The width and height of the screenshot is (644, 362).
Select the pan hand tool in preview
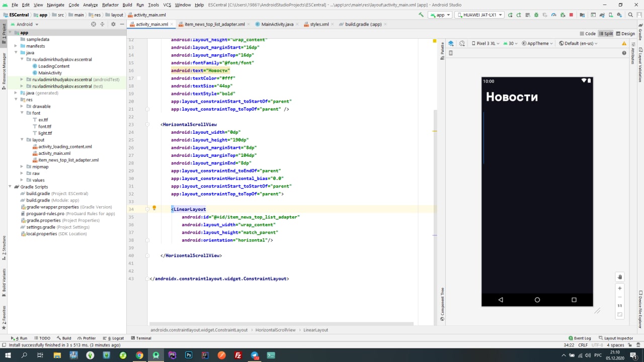pyautogui.click(x=620, y=277)
